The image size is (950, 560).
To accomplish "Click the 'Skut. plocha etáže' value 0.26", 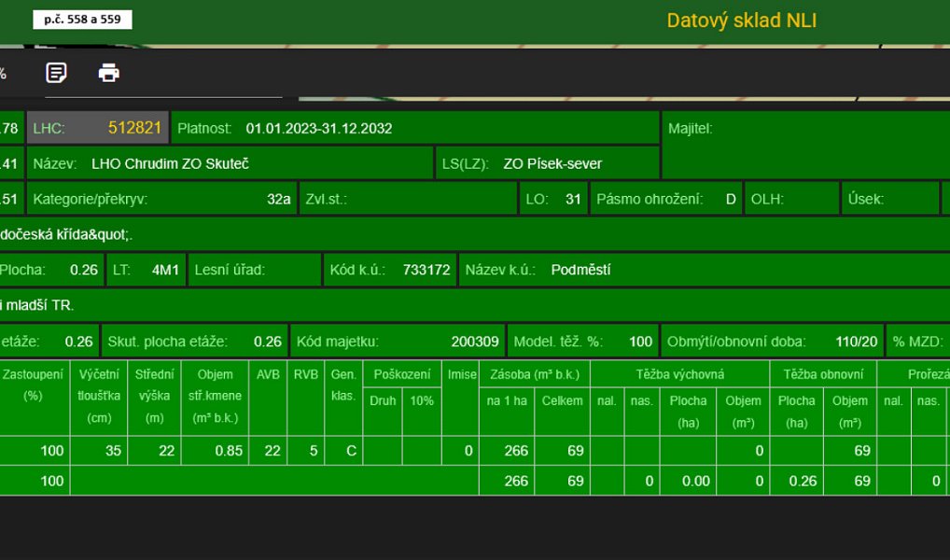I will click(x=268, y=342).
